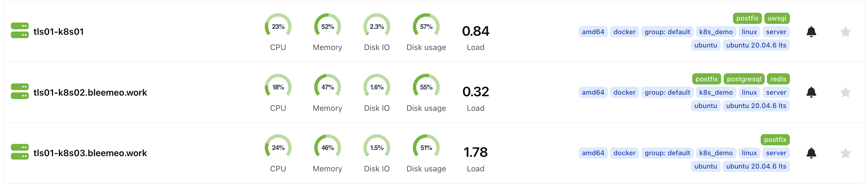Click the notification bell for tls01-k8s01

click(x=811, y=32)
